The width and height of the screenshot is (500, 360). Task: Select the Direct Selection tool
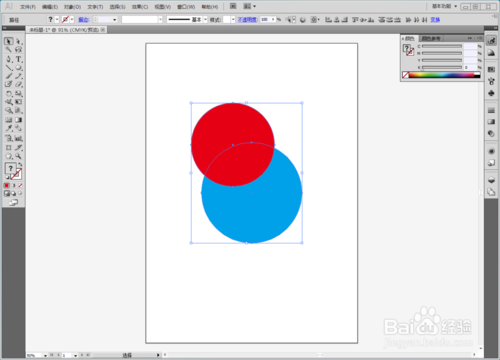[19, 41]
